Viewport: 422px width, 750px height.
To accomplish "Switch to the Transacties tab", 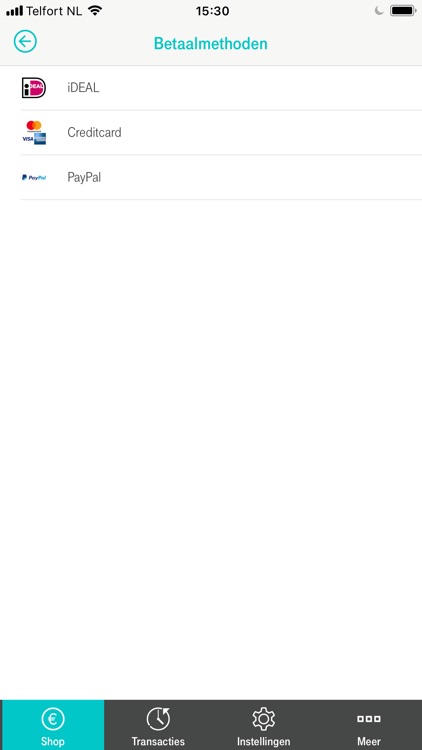I will [x=158, y=725].
